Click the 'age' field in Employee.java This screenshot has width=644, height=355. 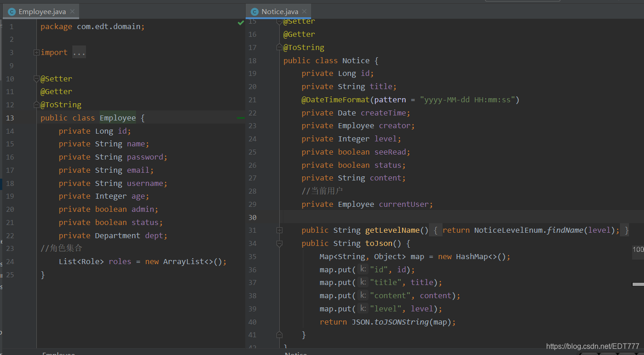[x=138, y=196]
